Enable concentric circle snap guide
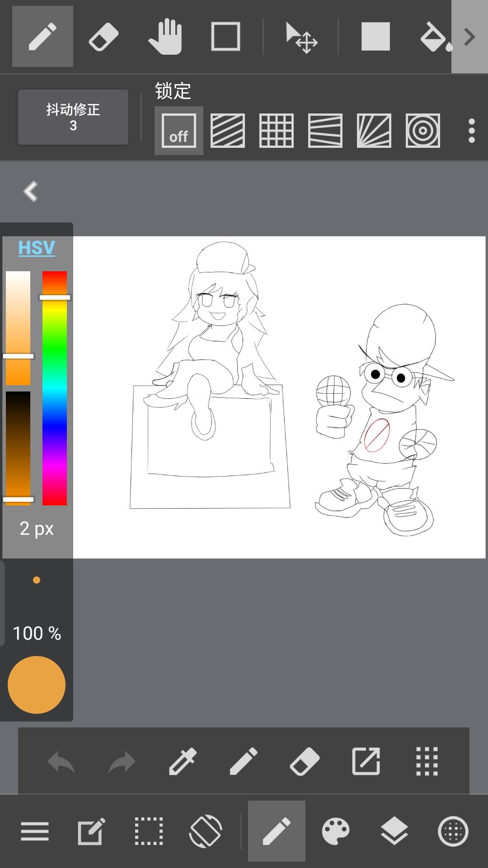The width and height of the screenshot is (488, 868). point(423,131)
